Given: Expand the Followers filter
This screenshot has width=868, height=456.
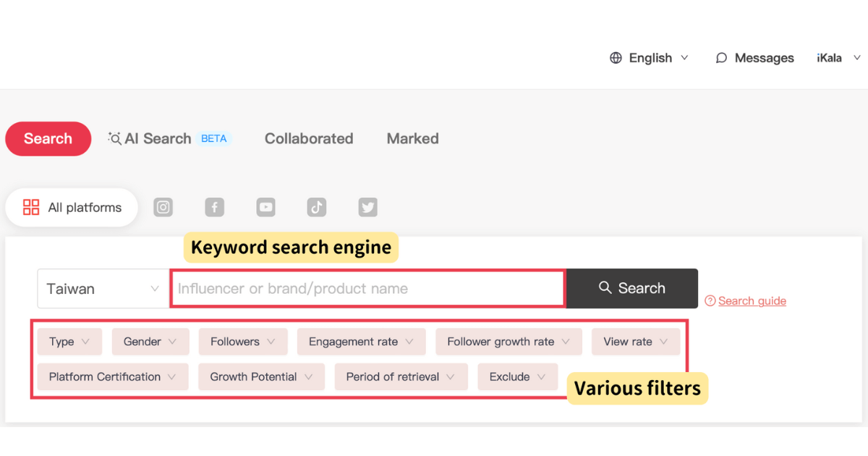Looking at the screenshot, I should pos(243,342).
